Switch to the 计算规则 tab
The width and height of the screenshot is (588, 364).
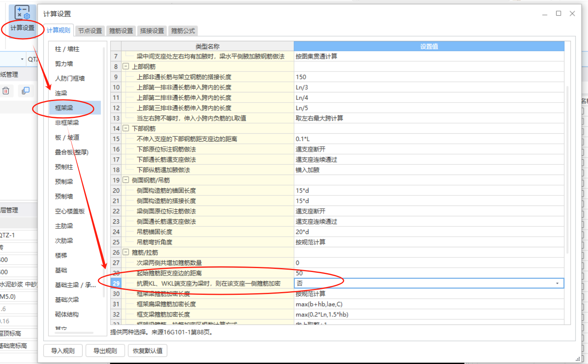coord(58,30)
